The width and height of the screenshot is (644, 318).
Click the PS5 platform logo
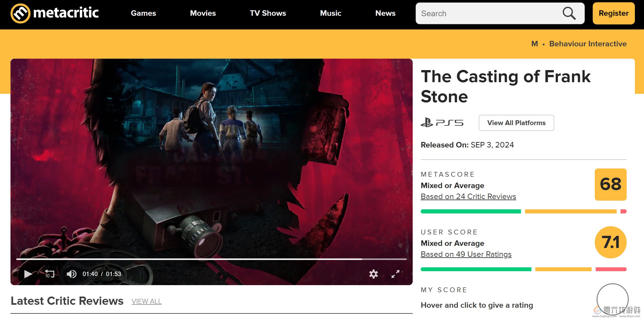[442, 123]
